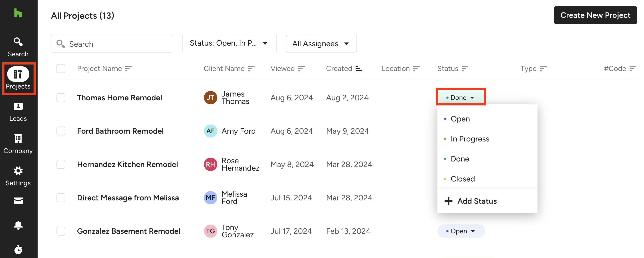644x258 pixels.
Task: Open the Status filter dropdown
Action: point(229,44)
